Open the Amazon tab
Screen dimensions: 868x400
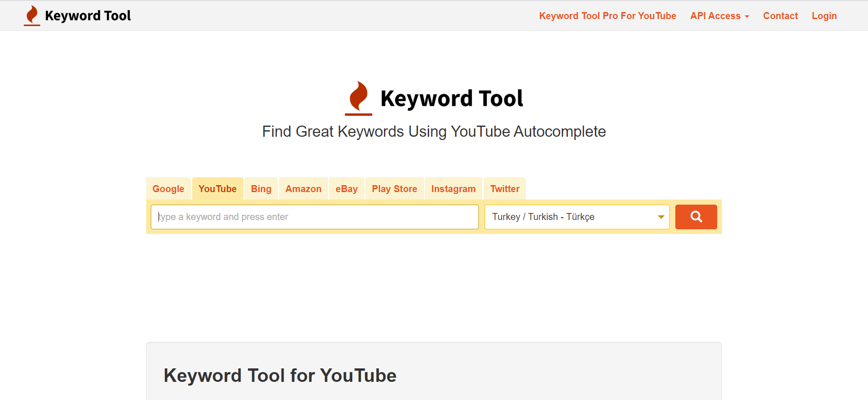point(303,189)
